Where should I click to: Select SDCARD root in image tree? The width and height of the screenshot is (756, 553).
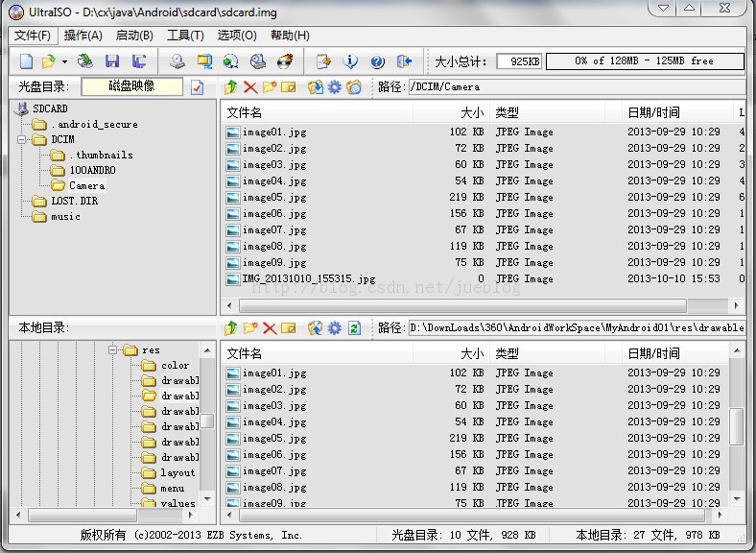click(50, 108)
